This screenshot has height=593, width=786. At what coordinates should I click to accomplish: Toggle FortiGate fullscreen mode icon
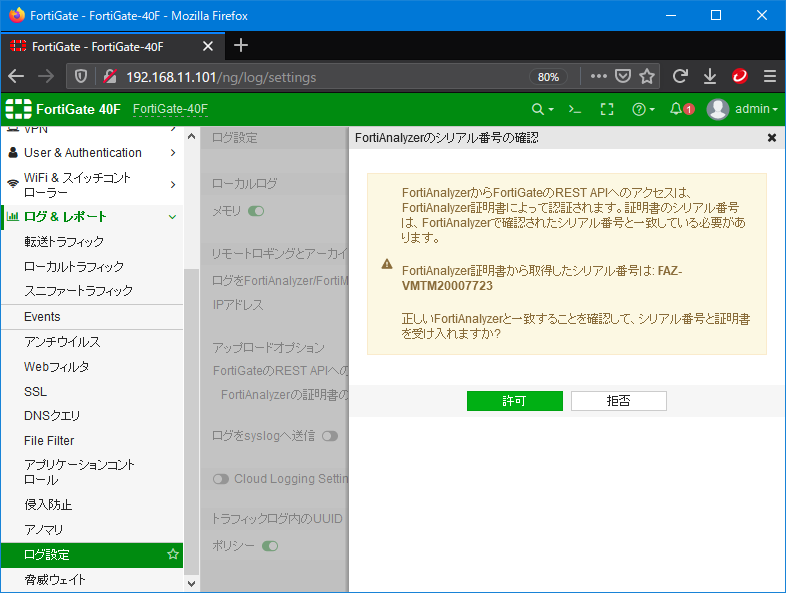point(607,109)
